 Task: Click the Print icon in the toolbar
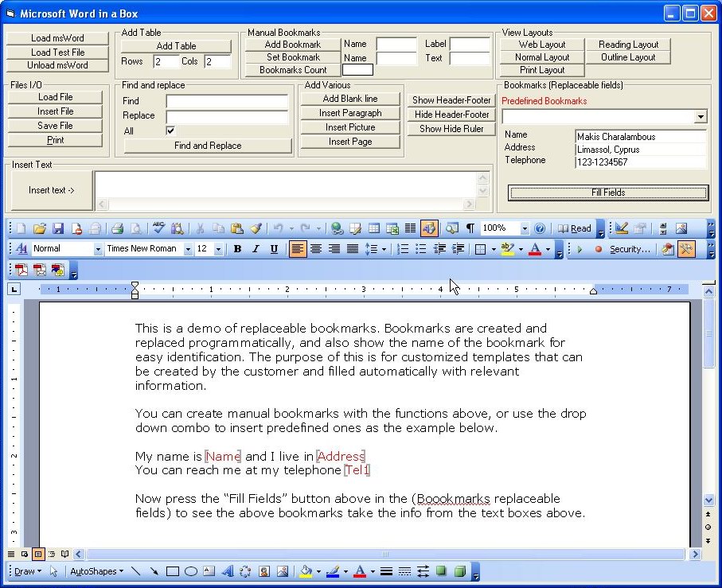(117, 228)
